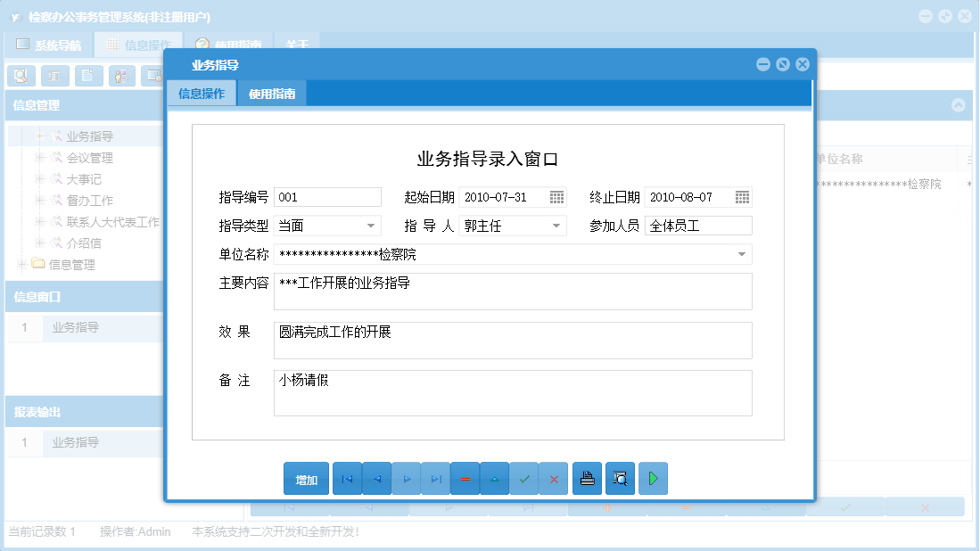Jump to last record with navigation icon

pyautogui.click(x=435, y=479)
